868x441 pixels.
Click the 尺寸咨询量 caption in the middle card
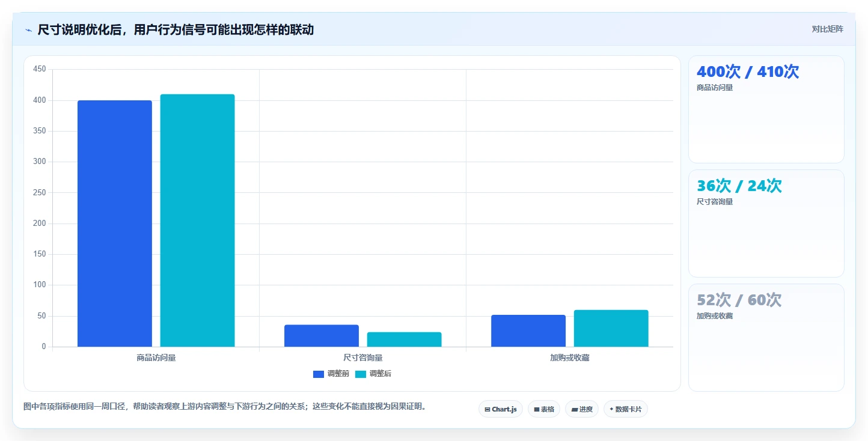(x=715, y=202)
